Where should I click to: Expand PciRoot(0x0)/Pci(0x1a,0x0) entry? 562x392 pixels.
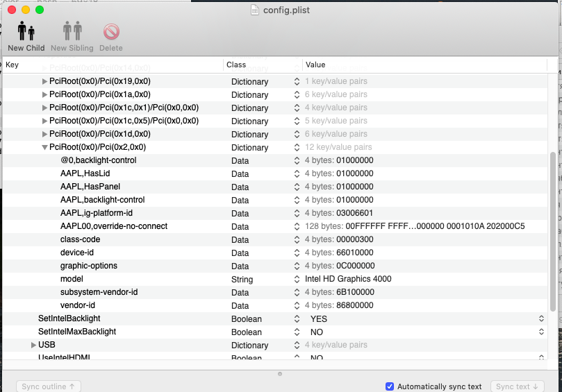point(44,94)
